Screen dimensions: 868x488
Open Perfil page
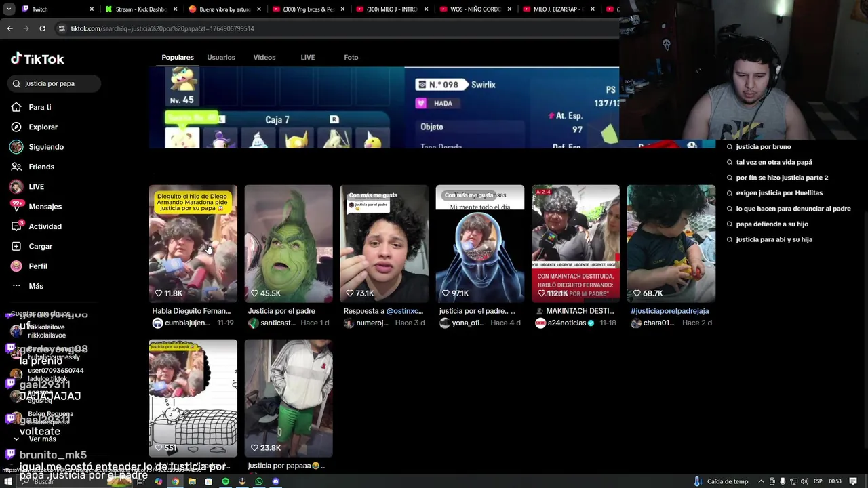(28, 266)
